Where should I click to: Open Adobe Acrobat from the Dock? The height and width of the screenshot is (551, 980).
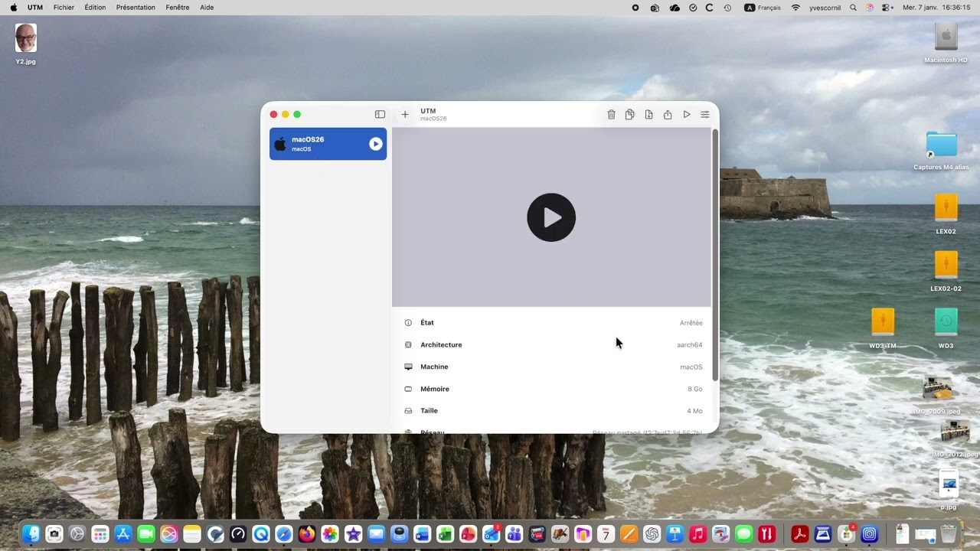pos(800,534)
